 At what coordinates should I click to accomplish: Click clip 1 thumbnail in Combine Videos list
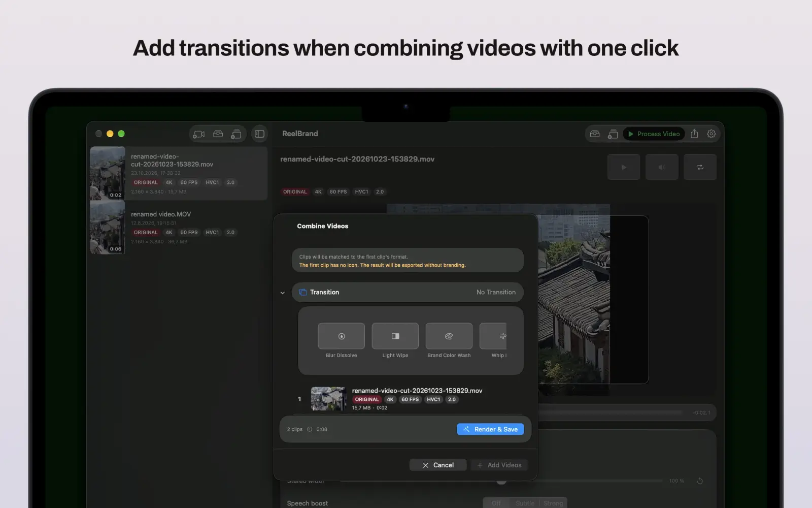pos(328,399)
